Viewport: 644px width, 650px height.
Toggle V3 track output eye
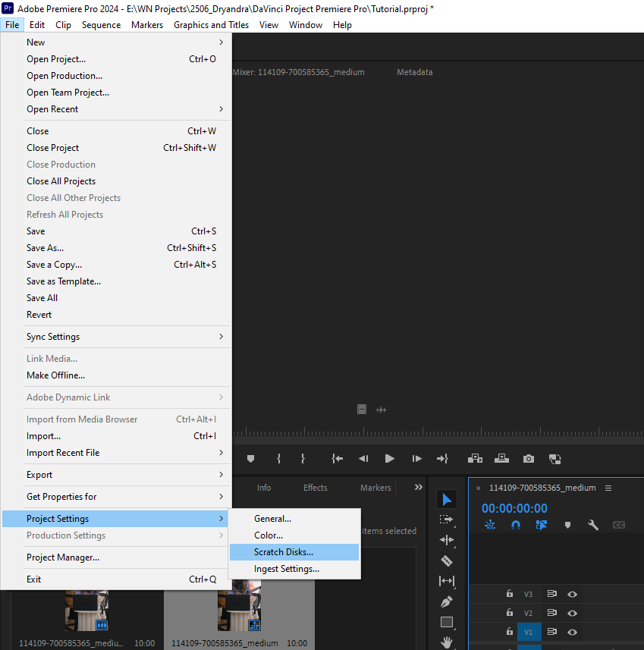pos(572,594)
